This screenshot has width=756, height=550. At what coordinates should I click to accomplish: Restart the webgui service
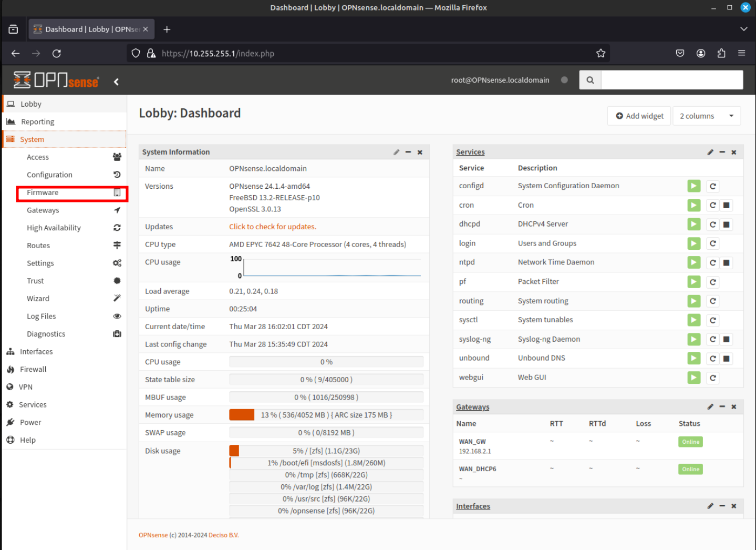(713, 378)
